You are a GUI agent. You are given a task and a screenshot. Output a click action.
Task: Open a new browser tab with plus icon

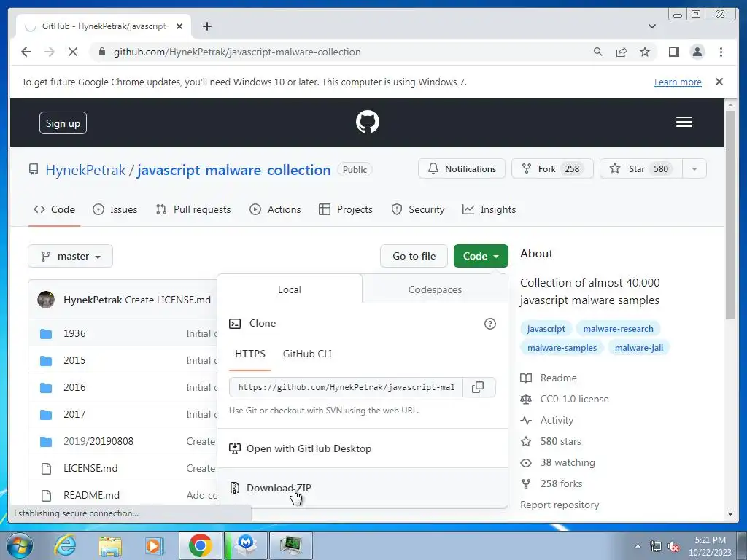pyautogui.click(x=206, y=26)
